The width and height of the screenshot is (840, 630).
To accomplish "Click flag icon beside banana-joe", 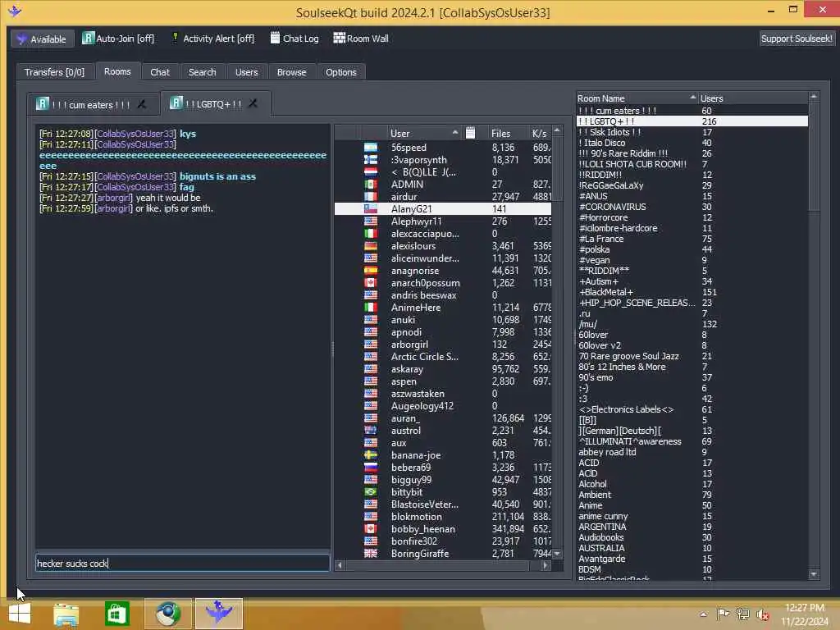I will click(x=371, y=454).
